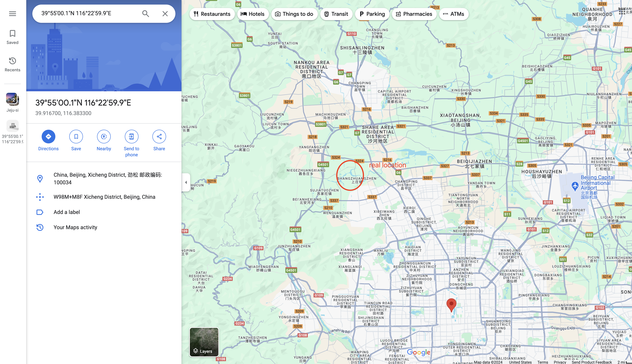Screen dimensions: 632x364
Task: Click the MENTOUGOU DISTRICT map label
Action: 293,295
